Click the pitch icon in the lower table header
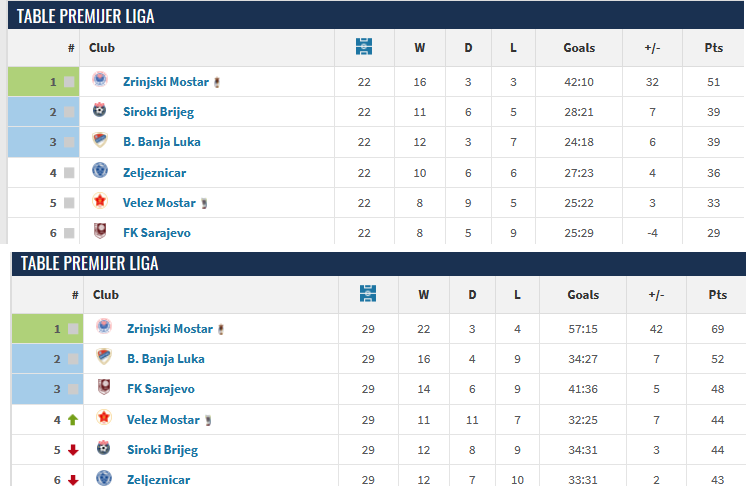This screenshot has height=495, width=746. (x=368, y=294)
